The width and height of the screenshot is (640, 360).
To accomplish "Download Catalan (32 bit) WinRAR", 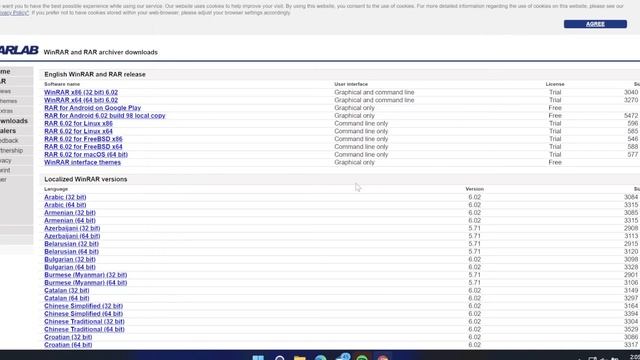I will click(67, 290).
